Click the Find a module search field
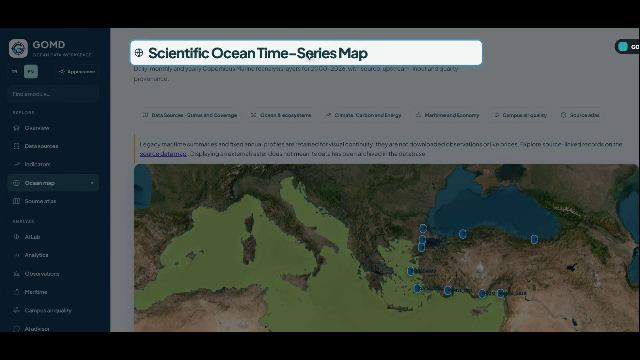Viewport: 640px width, 360px height. coord(53,94)
